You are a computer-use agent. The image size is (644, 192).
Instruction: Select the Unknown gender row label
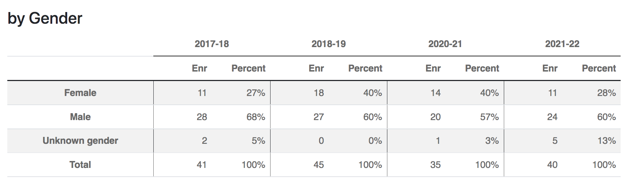click(x=80, y=141)
